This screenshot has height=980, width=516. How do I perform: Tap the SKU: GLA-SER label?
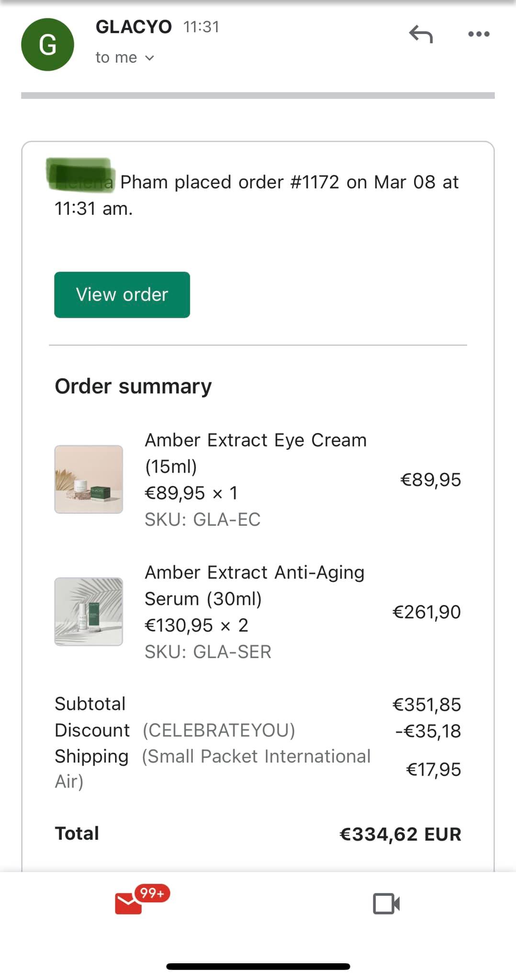(208, 652)
